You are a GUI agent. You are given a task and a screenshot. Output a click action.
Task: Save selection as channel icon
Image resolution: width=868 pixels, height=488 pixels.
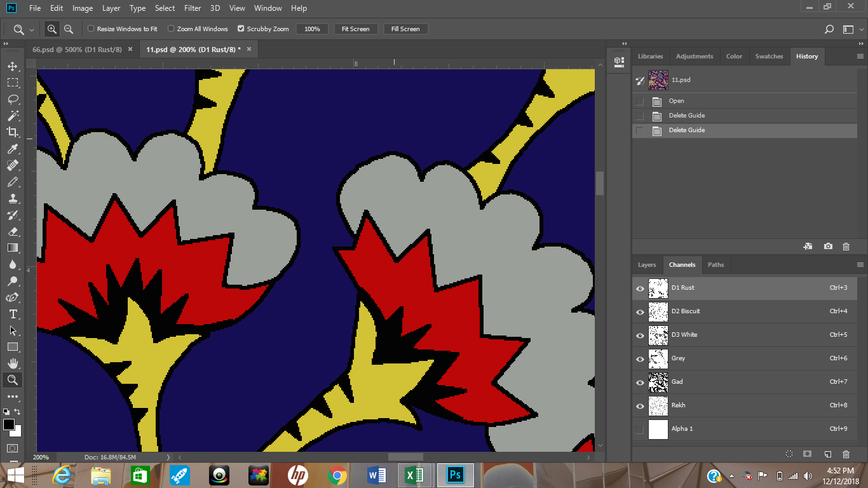point(807,454)
